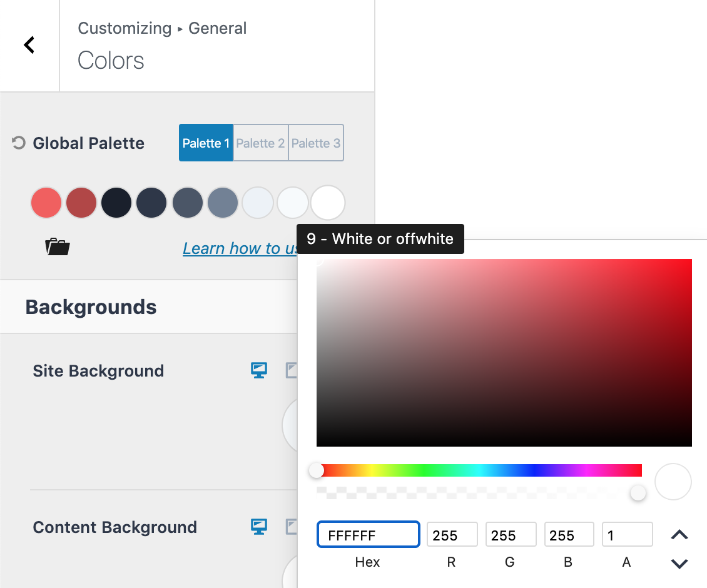Open the palette folder icon
707x588 pixels.
tap(58, 247)
